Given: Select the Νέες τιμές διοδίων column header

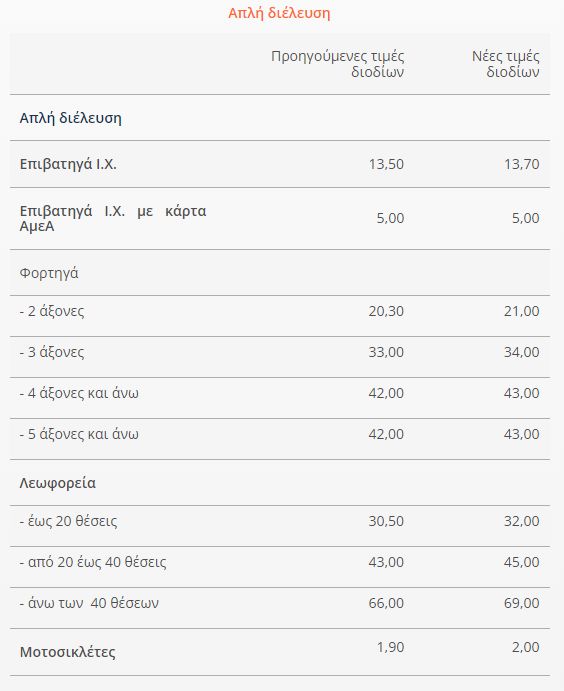Looking at the screenshot, I should [x=505, y=64].
